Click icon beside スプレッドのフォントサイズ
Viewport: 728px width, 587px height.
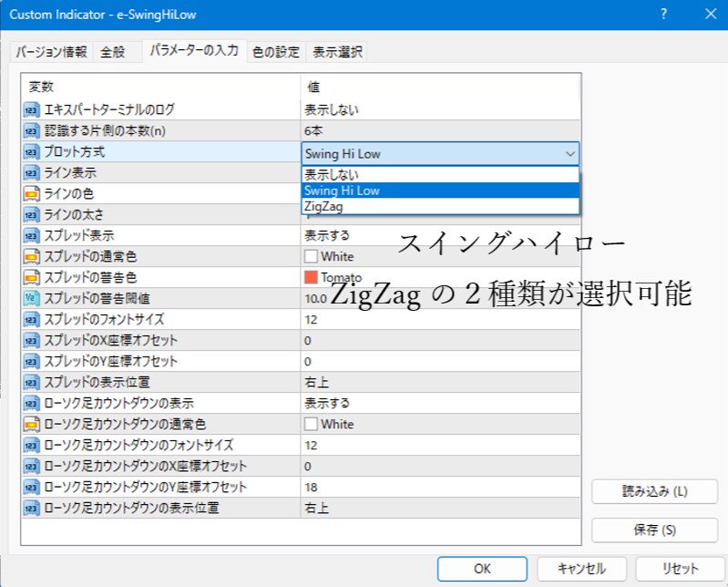[x=31, y=320]
